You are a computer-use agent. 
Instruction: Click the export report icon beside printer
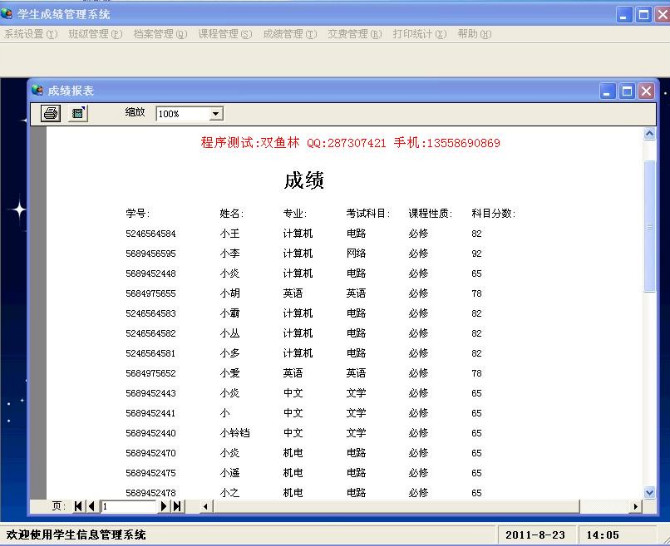point(78,114)
